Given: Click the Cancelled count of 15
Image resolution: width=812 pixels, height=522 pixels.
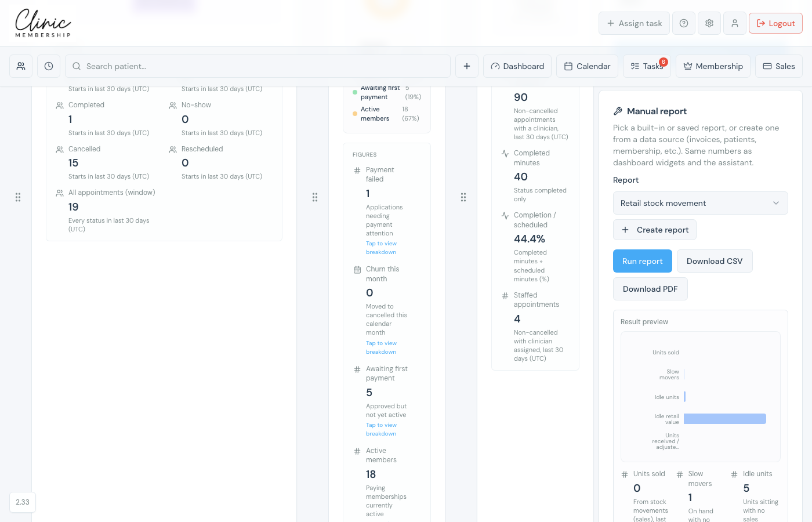Looking at the screenshot, I should (73, 163).
